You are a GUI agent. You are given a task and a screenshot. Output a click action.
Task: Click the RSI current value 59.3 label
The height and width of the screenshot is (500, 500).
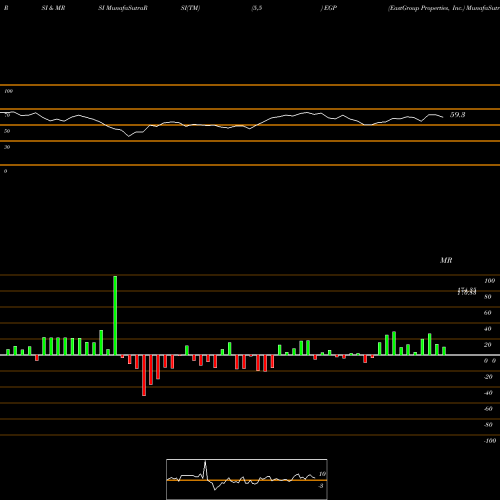tap(457, 115)
